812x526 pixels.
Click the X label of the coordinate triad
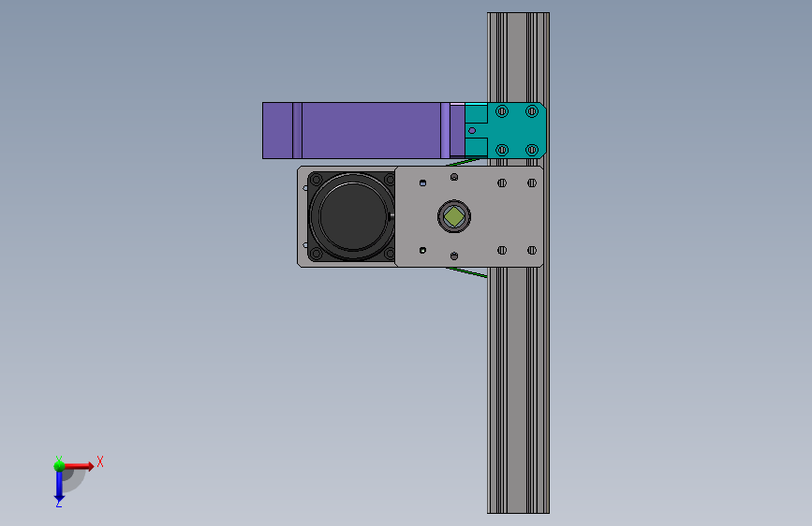click(x=100, y=461)
